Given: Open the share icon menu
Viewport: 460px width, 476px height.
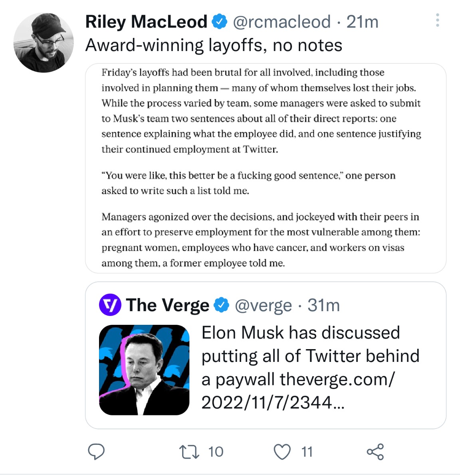Looking at the screenshot, I should 375,452.
